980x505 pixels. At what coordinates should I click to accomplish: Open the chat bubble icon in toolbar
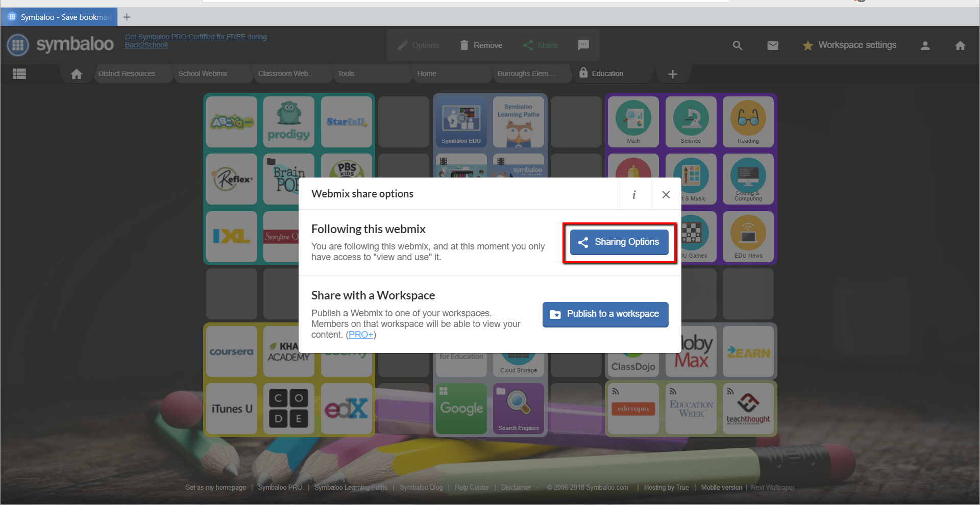583,45
